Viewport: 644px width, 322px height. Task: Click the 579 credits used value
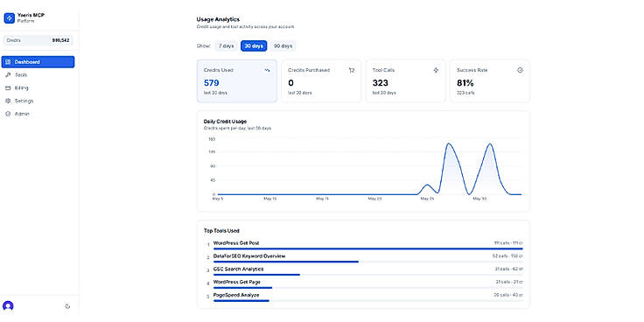(x=212, y=83)
